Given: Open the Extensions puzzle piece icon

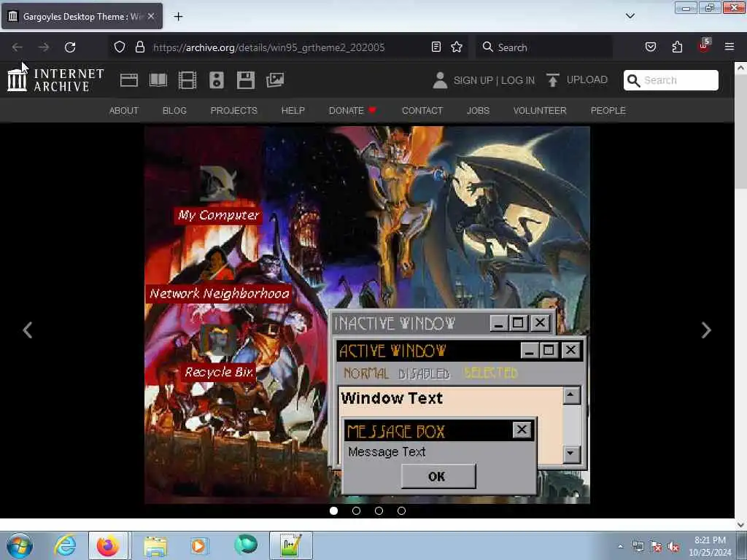Looking at the screenshot, I should pos(677,47).
